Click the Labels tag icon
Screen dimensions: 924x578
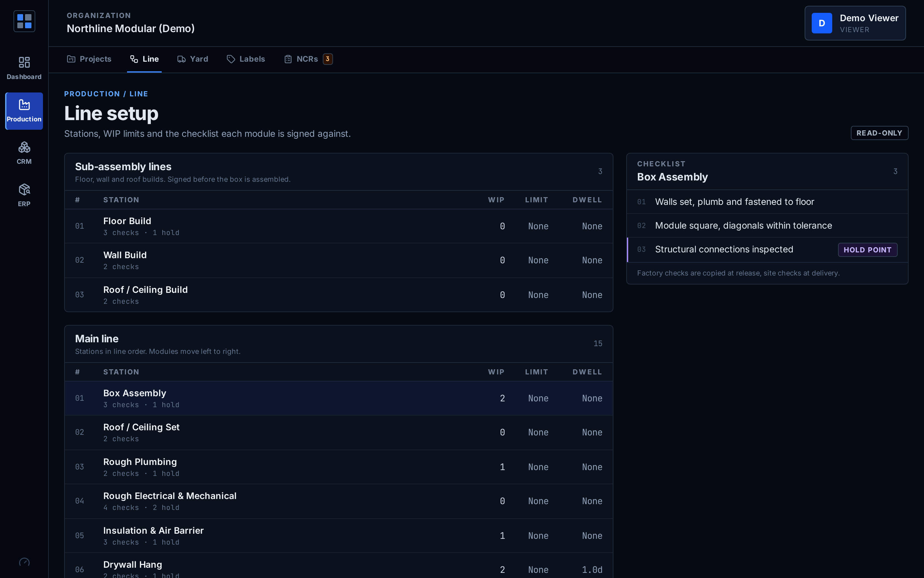click(x=231, y=59)
